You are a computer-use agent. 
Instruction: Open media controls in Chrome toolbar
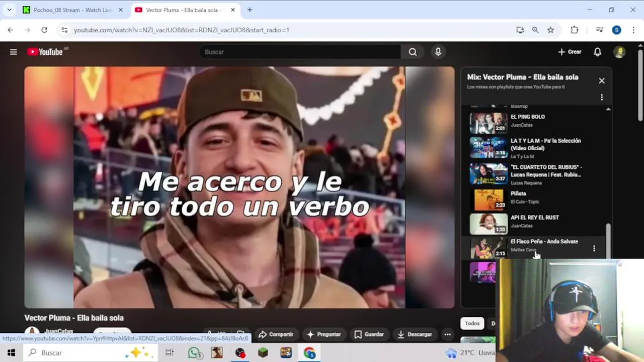pyautogui.click(x=599, y=30)
